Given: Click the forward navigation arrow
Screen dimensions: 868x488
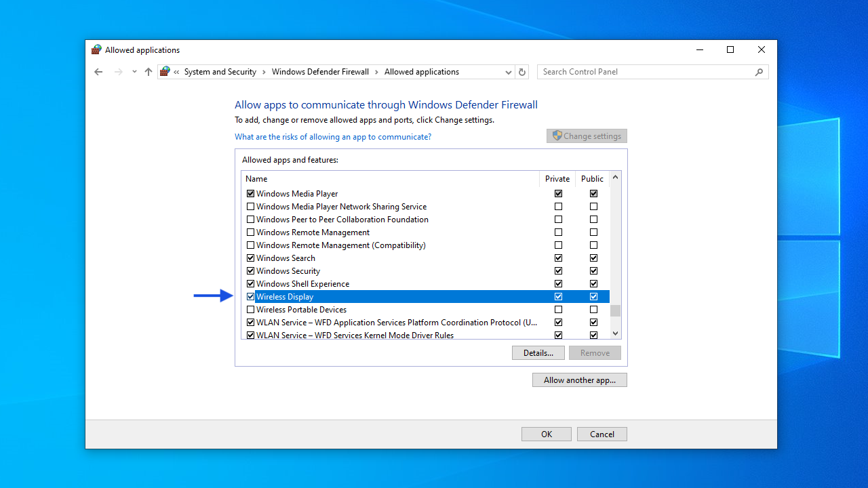Looking at the screenshot, I should tap(119, 72).
